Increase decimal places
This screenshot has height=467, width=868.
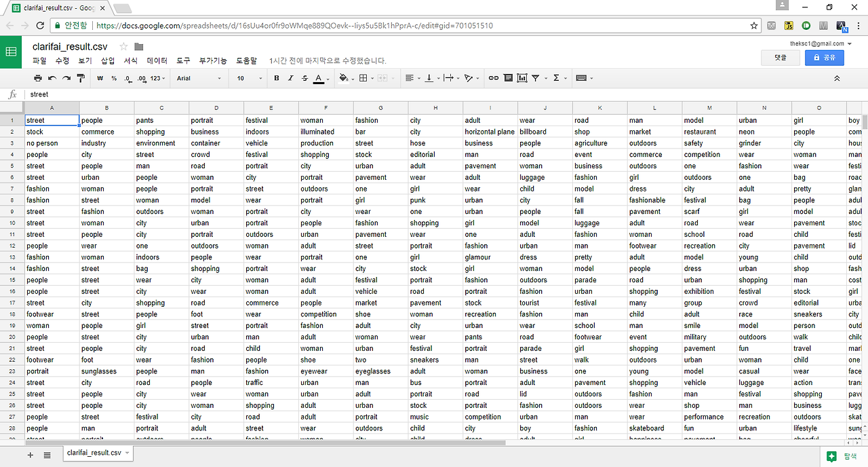coord(142,79)
